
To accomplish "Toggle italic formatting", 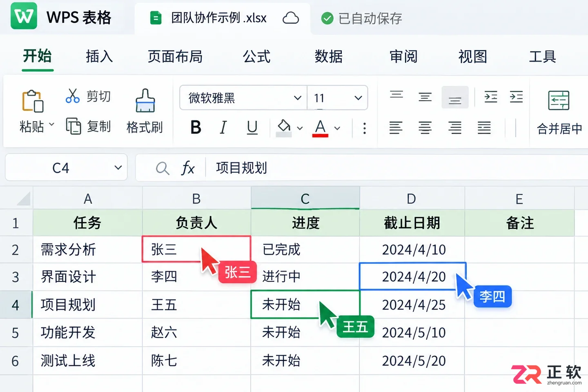I will coord(223,127).
